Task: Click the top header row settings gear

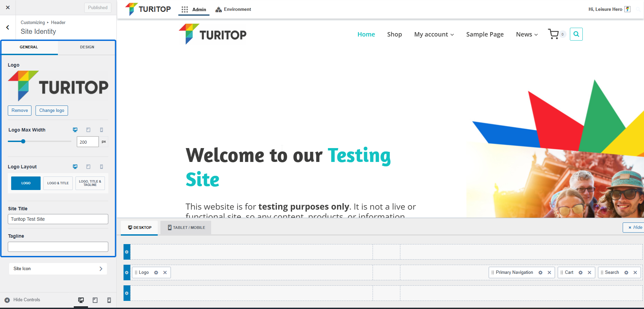Action: point(127,252)
